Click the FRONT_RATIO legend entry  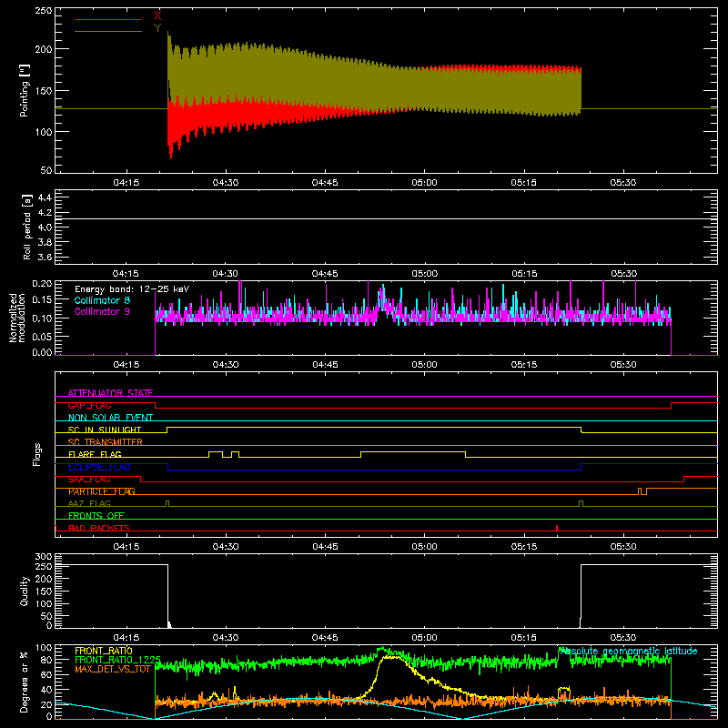click(104, 651)
